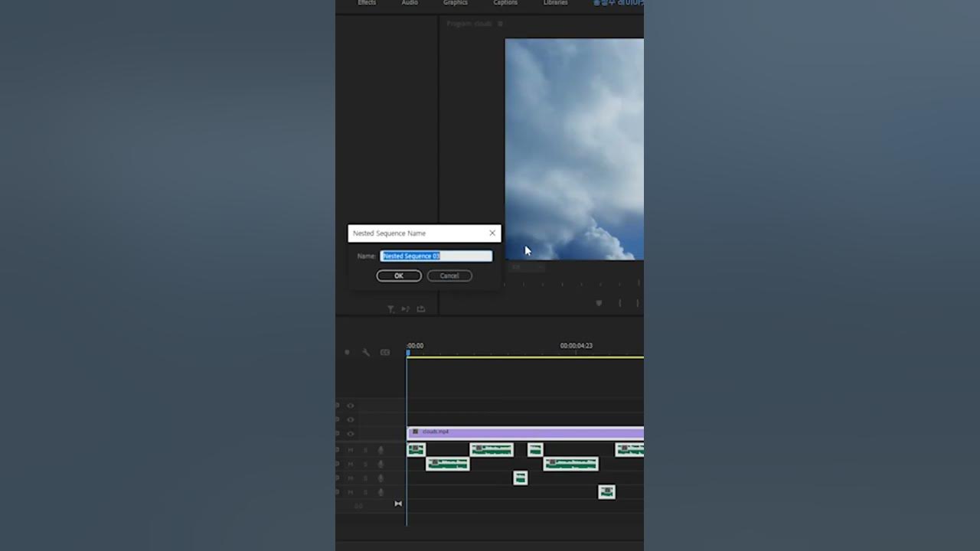Toggle visibility of the middle video track
This screenshot has height=551, width=980.
point(351,419)
